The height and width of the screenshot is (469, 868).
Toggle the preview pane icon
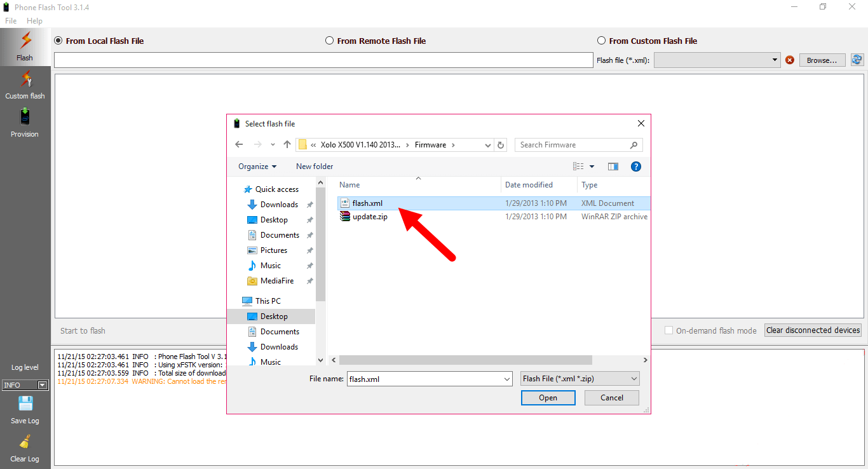point(613,167)
